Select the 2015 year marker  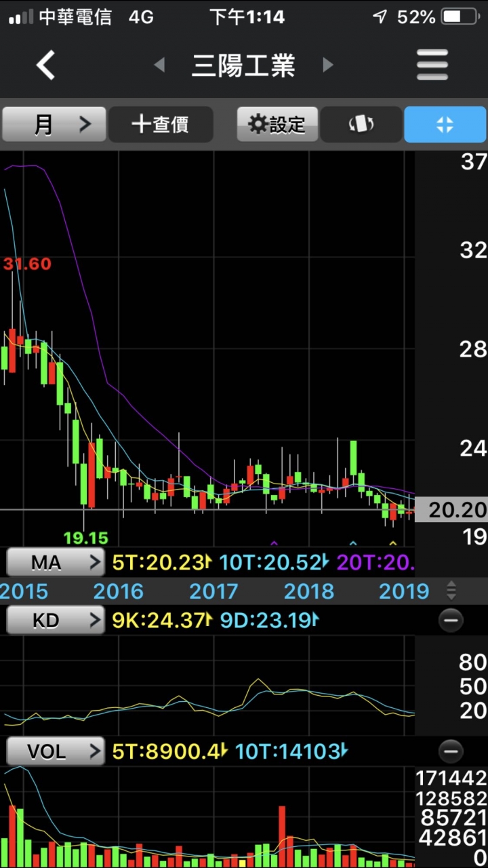(x=24, y=591)
